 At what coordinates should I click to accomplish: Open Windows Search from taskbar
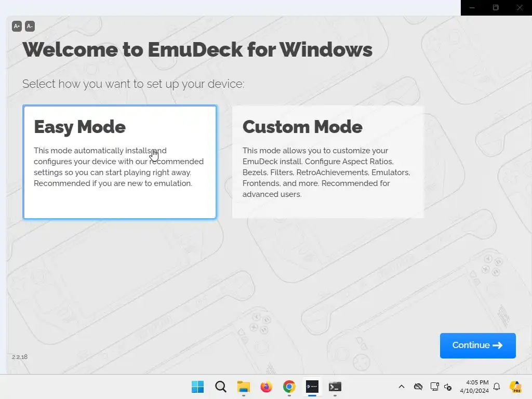(x=220, y=387)
